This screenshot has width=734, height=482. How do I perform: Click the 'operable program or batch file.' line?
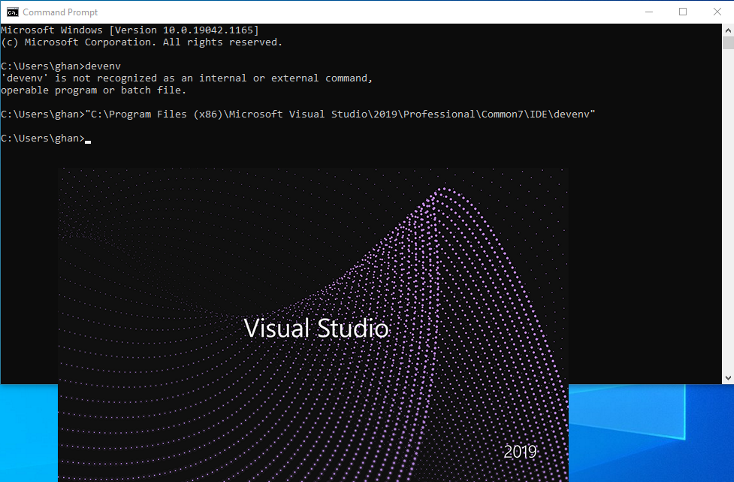pyautogui.click(x=94, y=90)
